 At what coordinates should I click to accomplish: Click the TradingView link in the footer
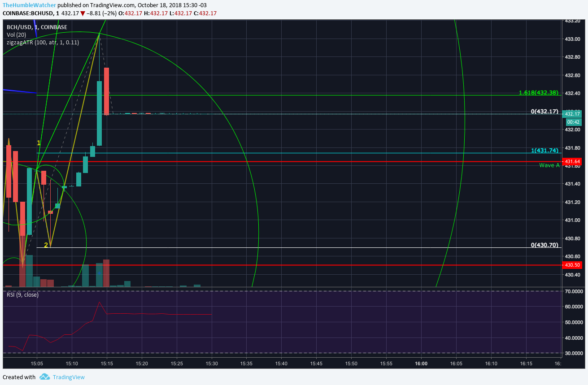pyautogui.click(x=69, y=377)
